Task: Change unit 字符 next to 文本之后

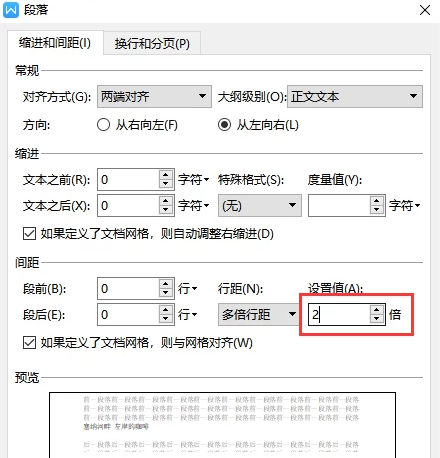Action: click(x=194, y=206)
